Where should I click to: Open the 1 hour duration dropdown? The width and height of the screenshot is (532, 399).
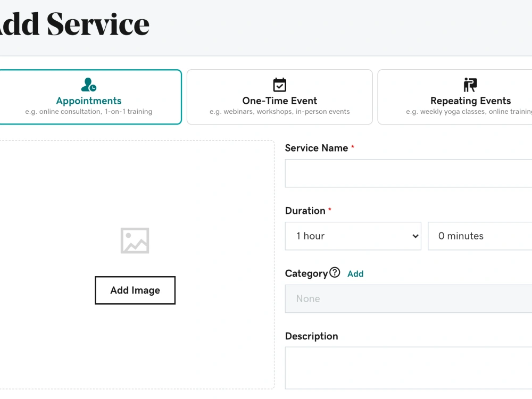353,236
